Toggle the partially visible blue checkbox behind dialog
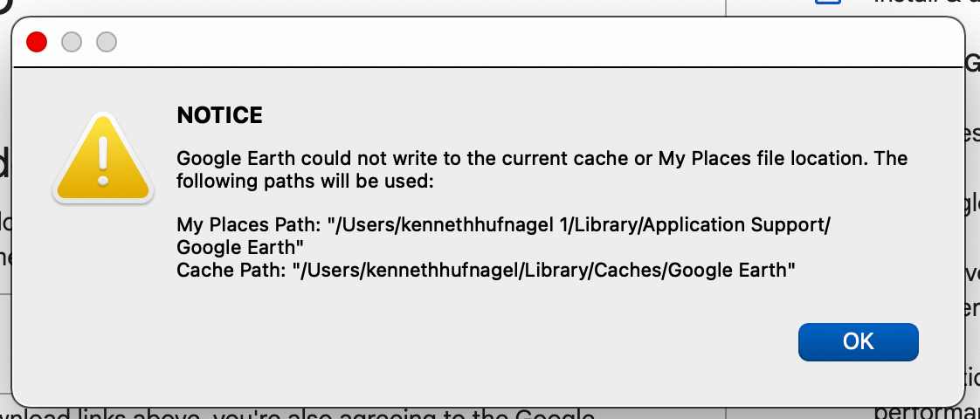 (x=827, y=3)
